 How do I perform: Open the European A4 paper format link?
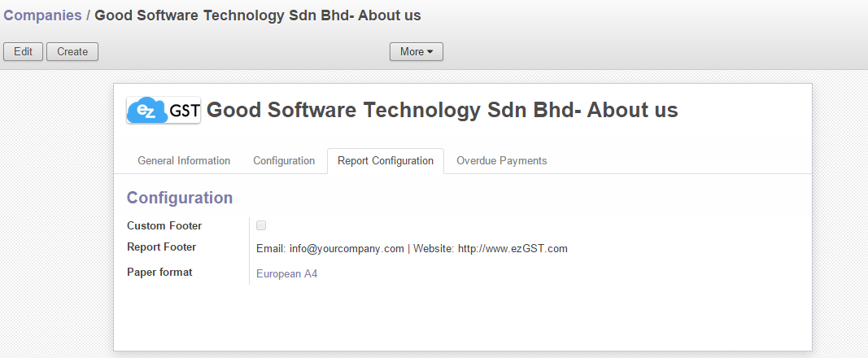pos(286,274)
